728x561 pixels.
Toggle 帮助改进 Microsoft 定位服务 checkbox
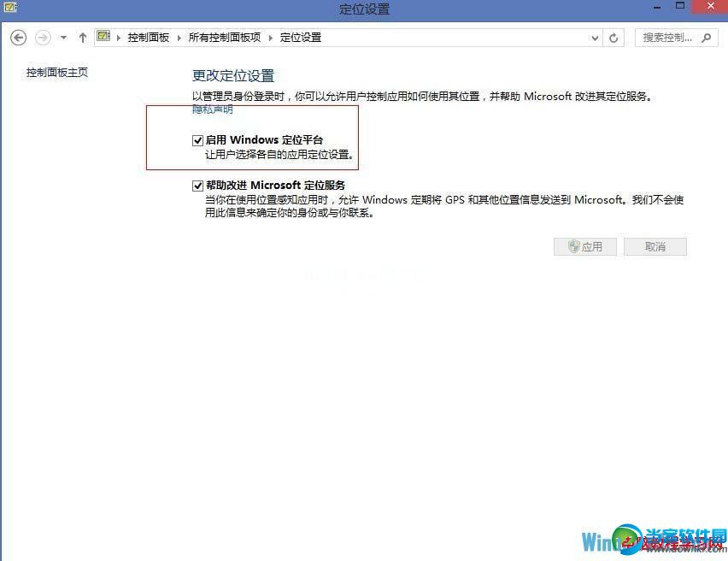click(197, 186)
